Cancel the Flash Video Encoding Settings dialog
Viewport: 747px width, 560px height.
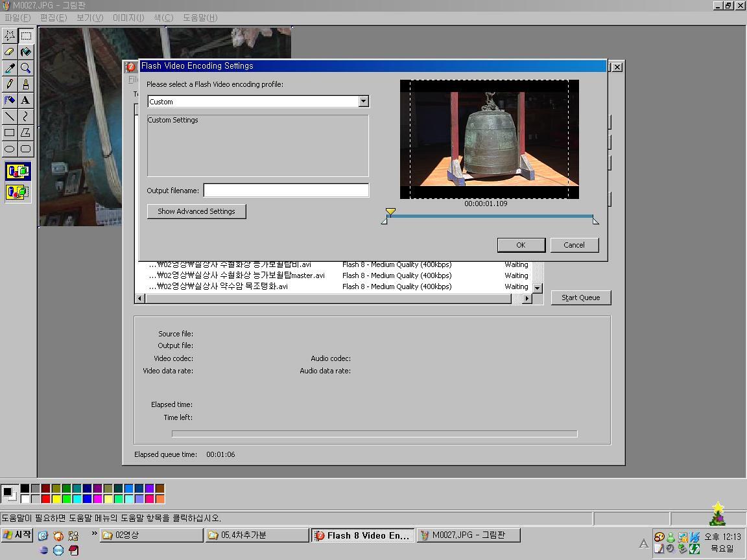pyautogui.click(x=574, y=245)
